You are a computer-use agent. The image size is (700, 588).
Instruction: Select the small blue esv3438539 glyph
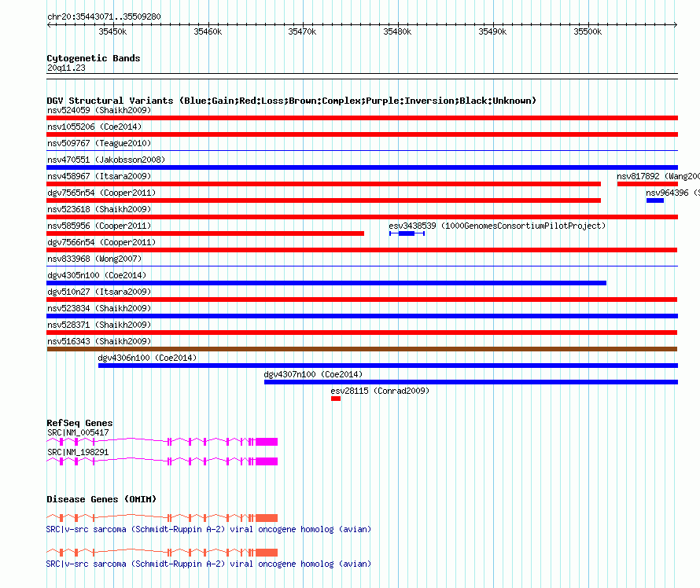pyautogui.click(x=407, y=233)
